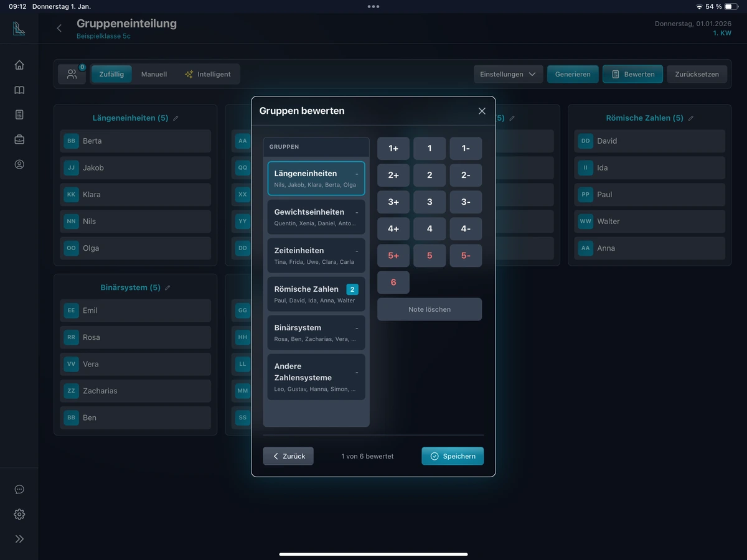The image size is (747, 560).
Task: Open the settings gear icon
Action: coord(19,514)
